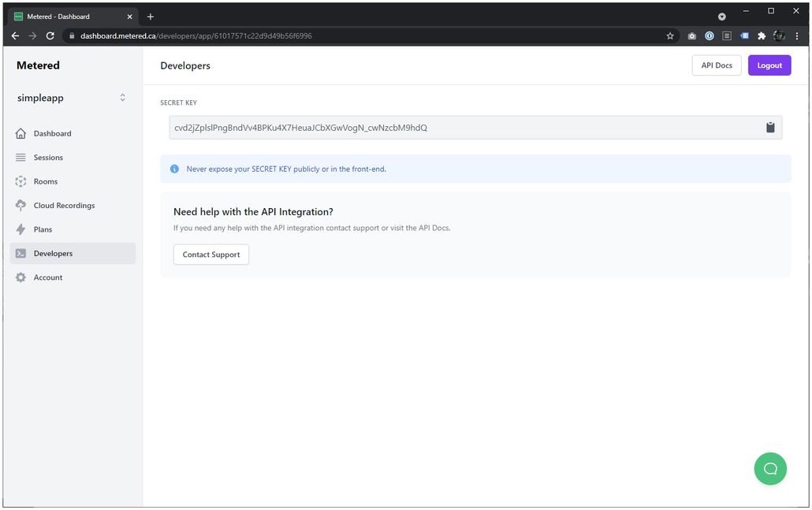This screenshot has width=812, height=510.
Task: Select the Metered - Dashboard browser tab
Action: [x=73, y=17]
